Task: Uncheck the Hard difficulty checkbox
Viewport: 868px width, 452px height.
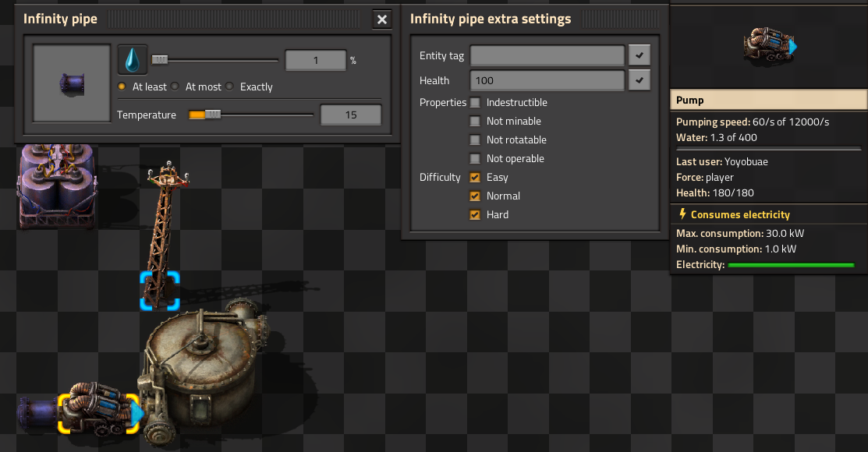Action: point(475,215)
